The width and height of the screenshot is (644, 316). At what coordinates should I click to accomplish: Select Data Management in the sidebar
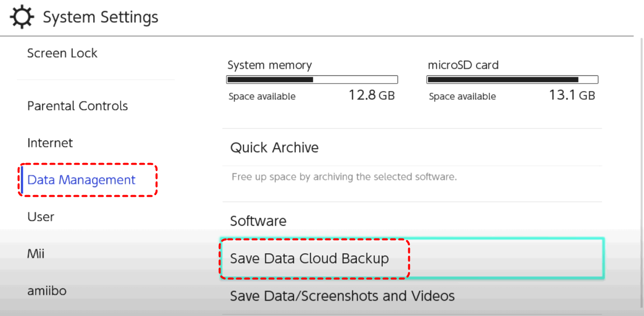(x=81, y=180)
